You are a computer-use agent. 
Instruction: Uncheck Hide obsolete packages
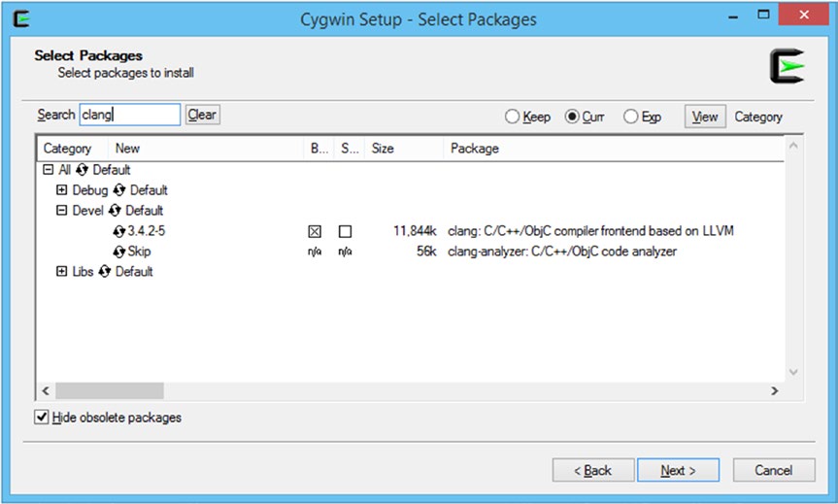tap(41, 417)
